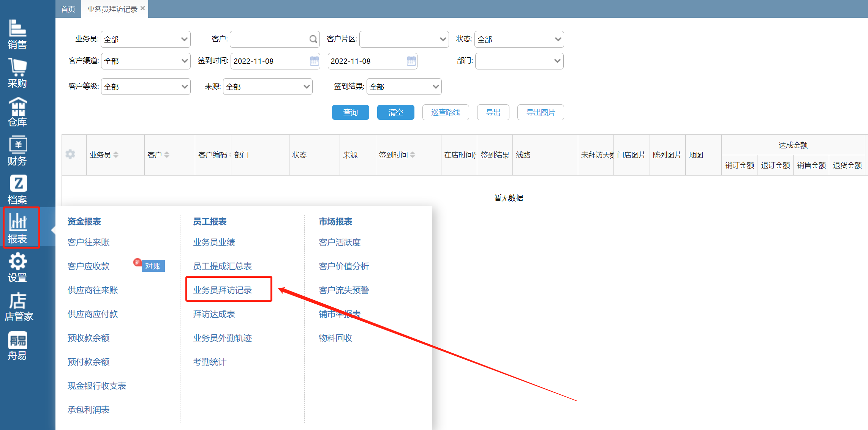This screenshot has width=868, height=430.
Task: Open 业务员拜访记录 in 员工报表 menu
Action: [223, 290]
